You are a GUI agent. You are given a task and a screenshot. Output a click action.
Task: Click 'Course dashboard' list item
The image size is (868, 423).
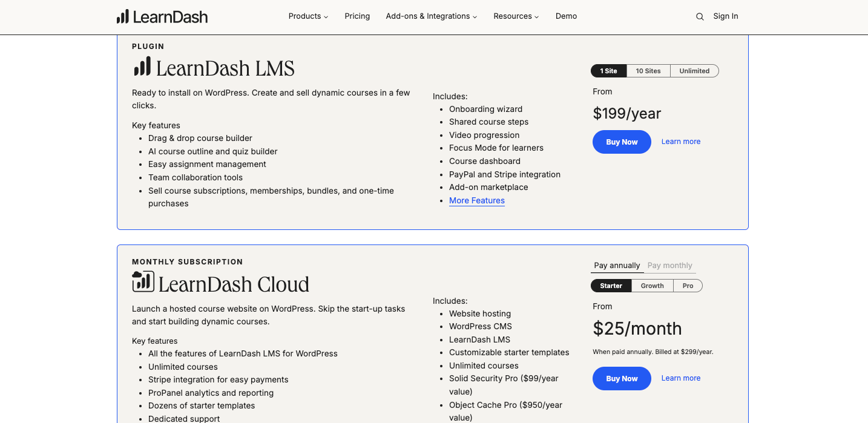click(x=485, y=161)
